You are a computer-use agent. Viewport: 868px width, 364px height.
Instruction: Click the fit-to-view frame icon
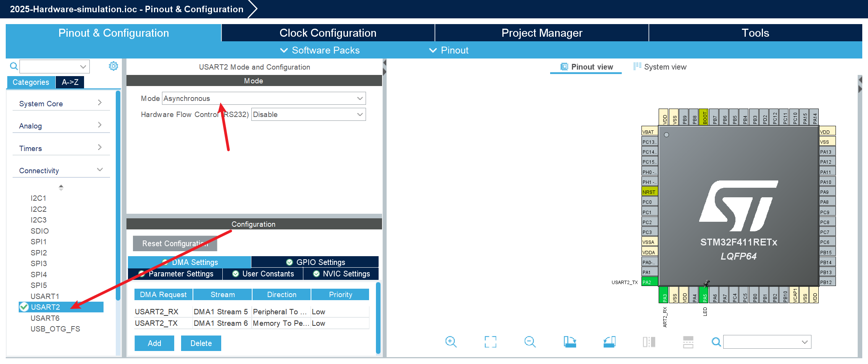pyautogui.click(x=491, y=341)
